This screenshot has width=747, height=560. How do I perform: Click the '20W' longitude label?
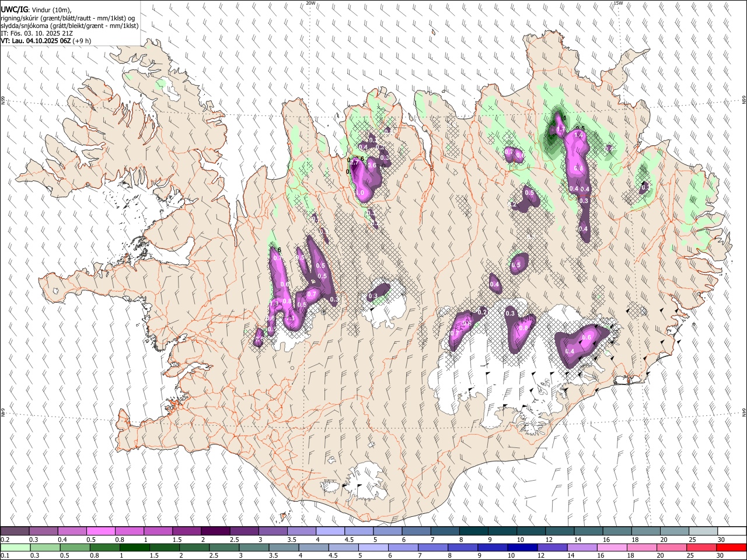[311, 3]
